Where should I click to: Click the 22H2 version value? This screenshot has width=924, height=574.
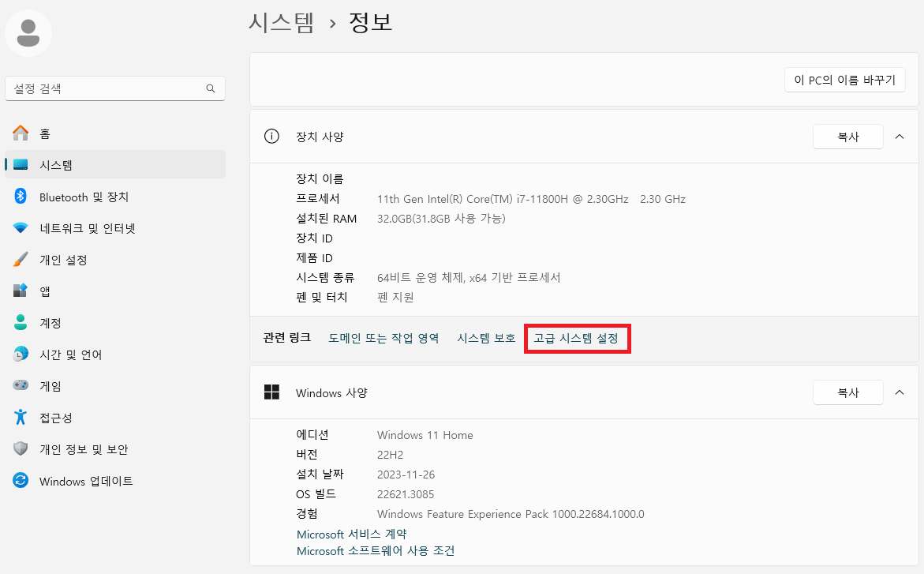pyautogui.click(x=390, y=455)
